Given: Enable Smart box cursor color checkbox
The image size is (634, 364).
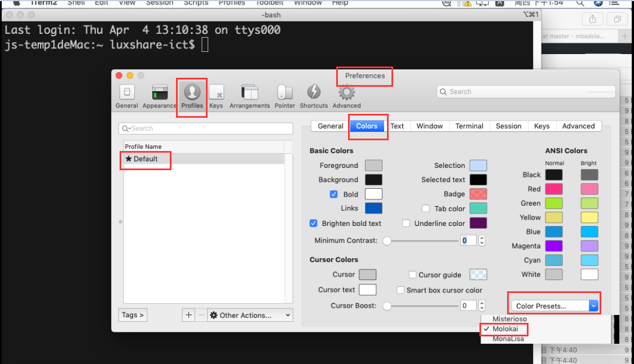Looking at the screenshot, I should [400, 290].
